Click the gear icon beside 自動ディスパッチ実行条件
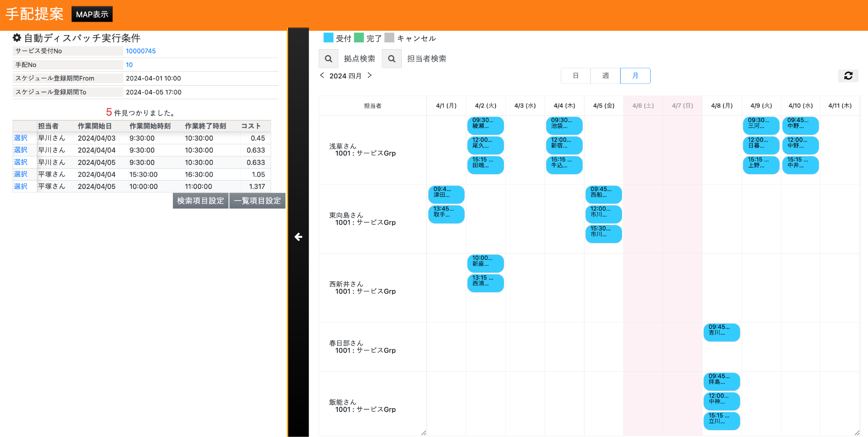Screen dimensions: 868x437 [x=17, y=38]
